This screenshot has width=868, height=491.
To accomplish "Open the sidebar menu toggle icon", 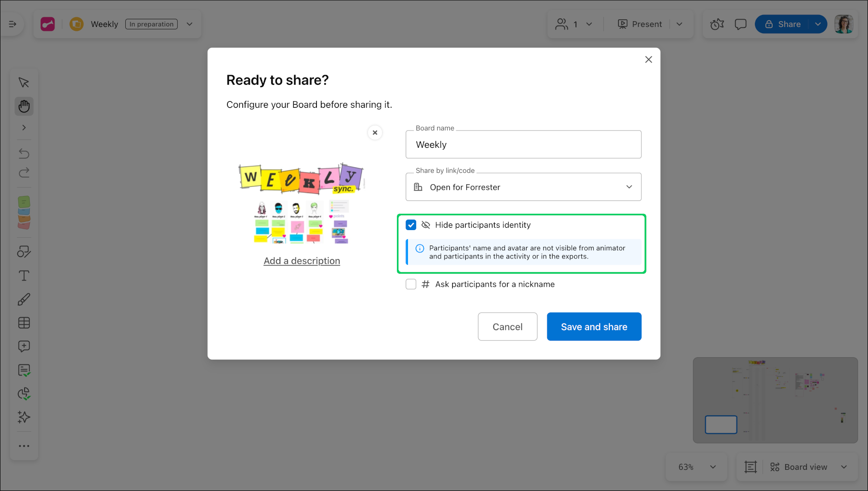I will pyautogui.click(x=13, y=24).
